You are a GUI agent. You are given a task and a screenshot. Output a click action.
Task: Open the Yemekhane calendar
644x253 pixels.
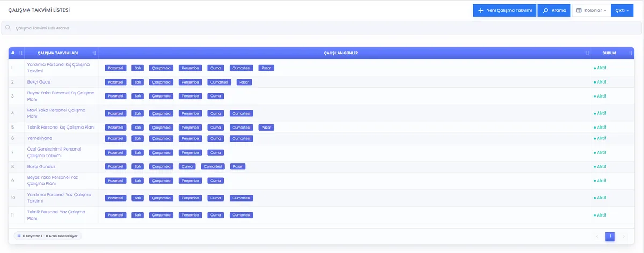pyautogui.click(x=40, y=138)
